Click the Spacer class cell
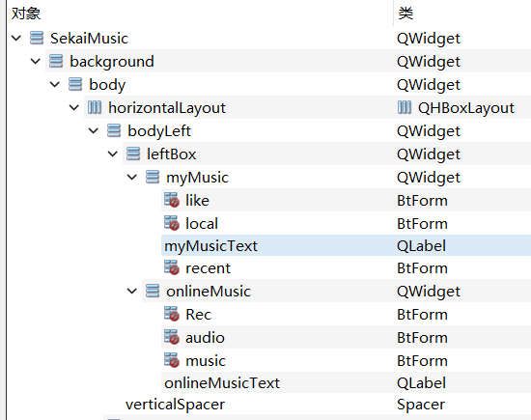This screenshot has height=420, width=531. click(421, 405)
